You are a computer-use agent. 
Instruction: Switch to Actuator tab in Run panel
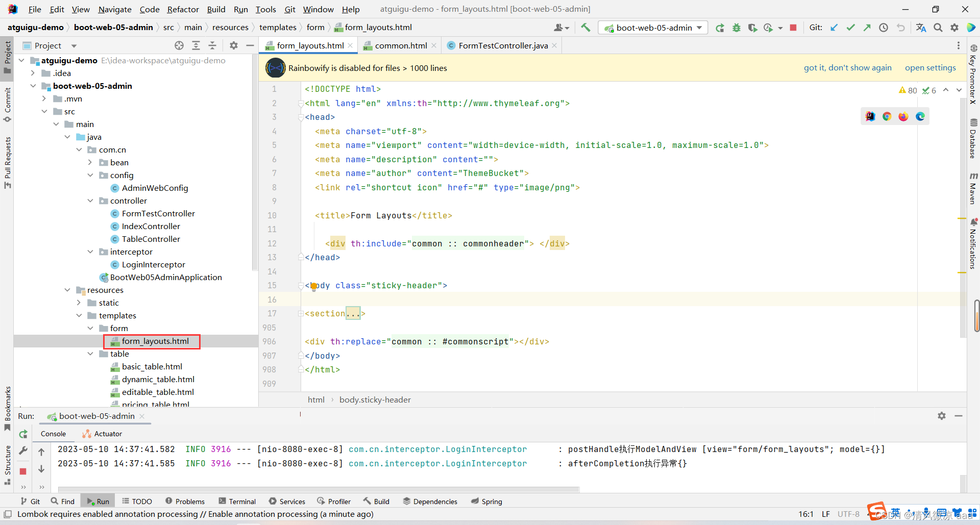[102, 434]
